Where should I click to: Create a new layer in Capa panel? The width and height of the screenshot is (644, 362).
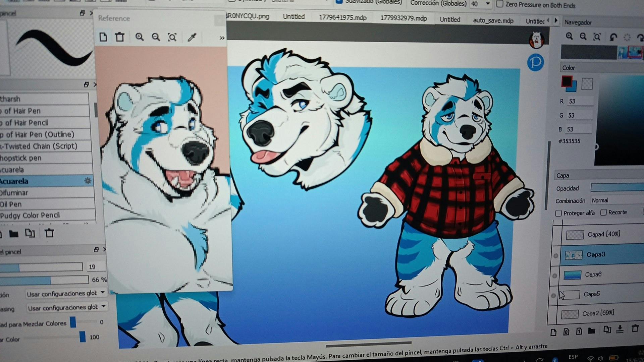[553, 332]
